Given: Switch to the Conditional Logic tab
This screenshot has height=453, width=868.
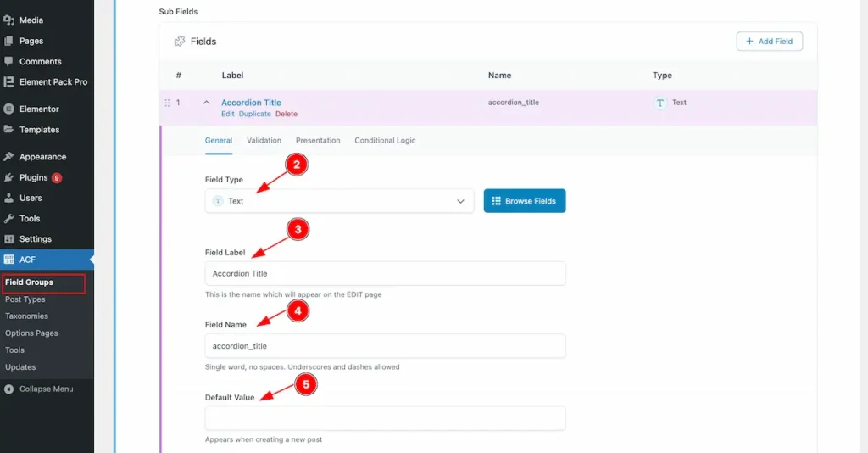Looking at the screenshot, I should [x=385, y=140].
